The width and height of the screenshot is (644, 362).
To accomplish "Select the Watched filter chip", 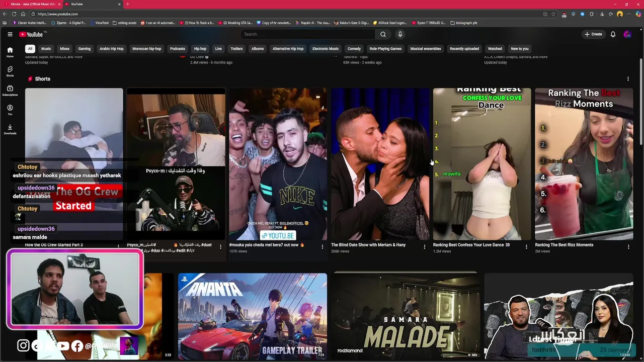I will pyautogui.click(x=495, y=49).
